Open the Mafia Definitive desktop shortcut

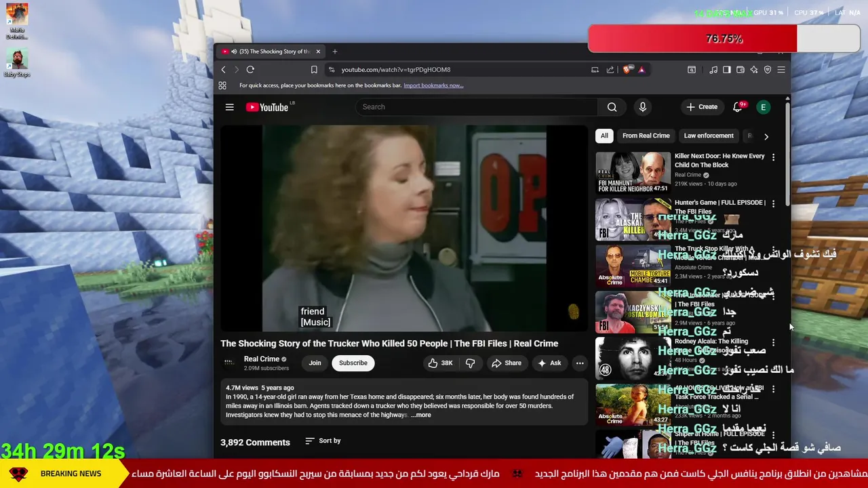coord(17,21)
